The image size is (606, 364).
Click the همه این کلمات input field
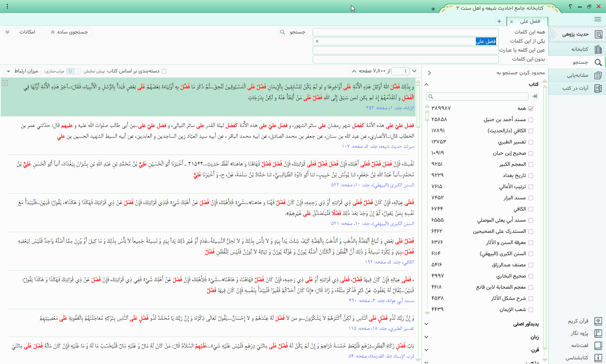405,32
